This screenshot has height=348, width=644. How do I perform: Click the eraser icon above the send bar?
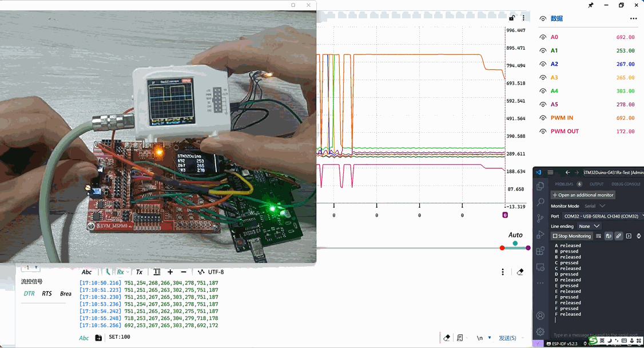[x=447, y=338]
